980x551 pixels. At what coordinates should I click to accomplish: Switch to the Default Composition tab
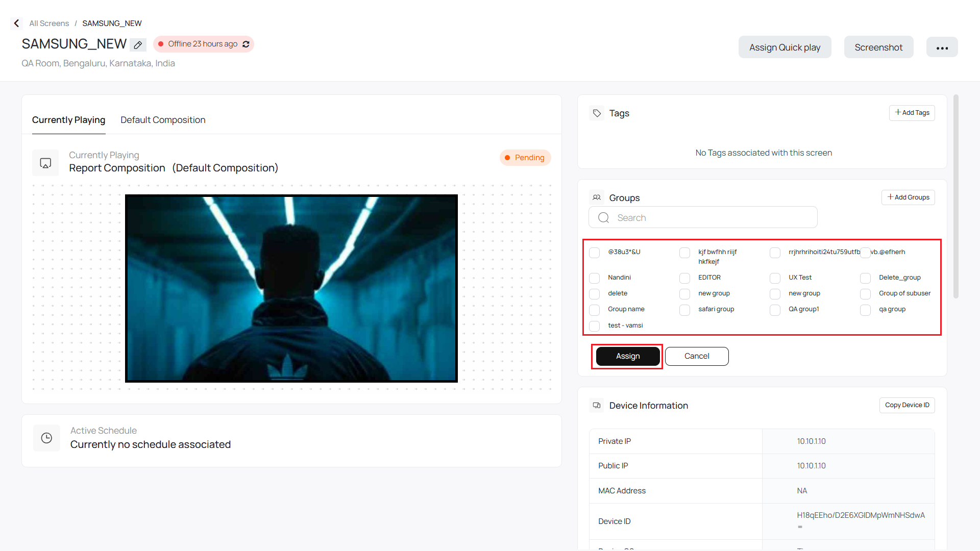163,120
